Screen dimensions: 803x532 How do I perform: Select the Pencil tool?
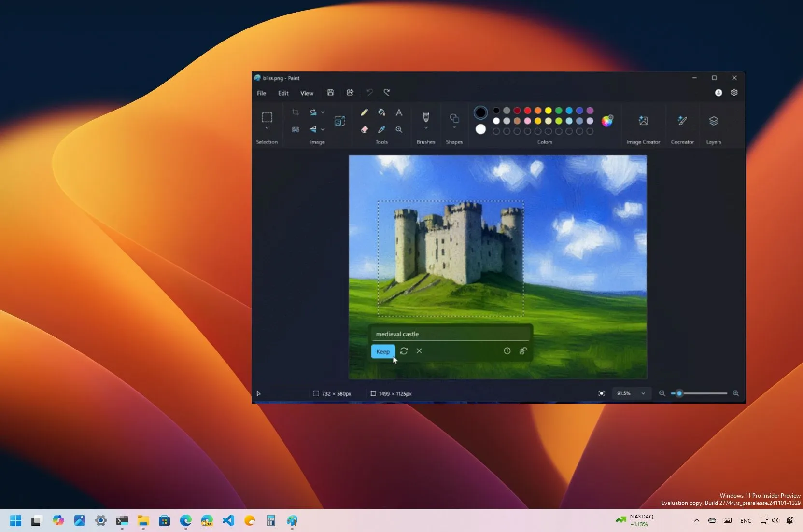point(364,112)
